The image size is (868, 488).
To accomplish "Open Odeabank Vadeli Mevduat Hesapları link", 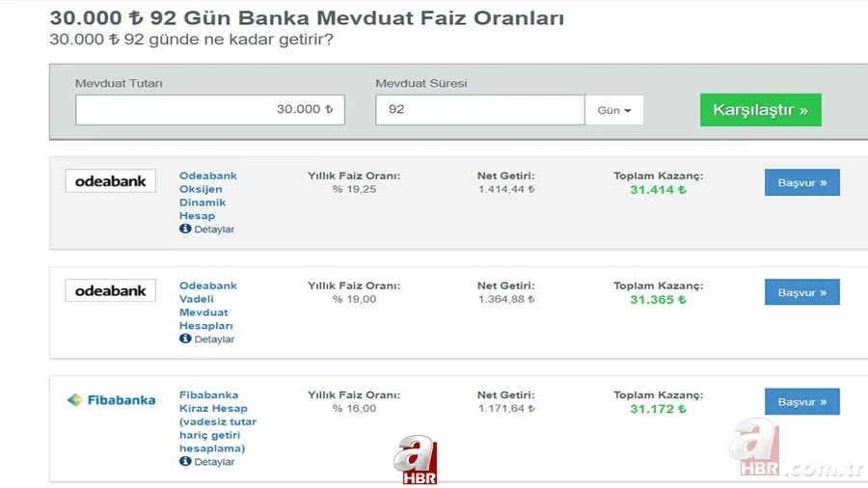I will (x=207, y=306).
